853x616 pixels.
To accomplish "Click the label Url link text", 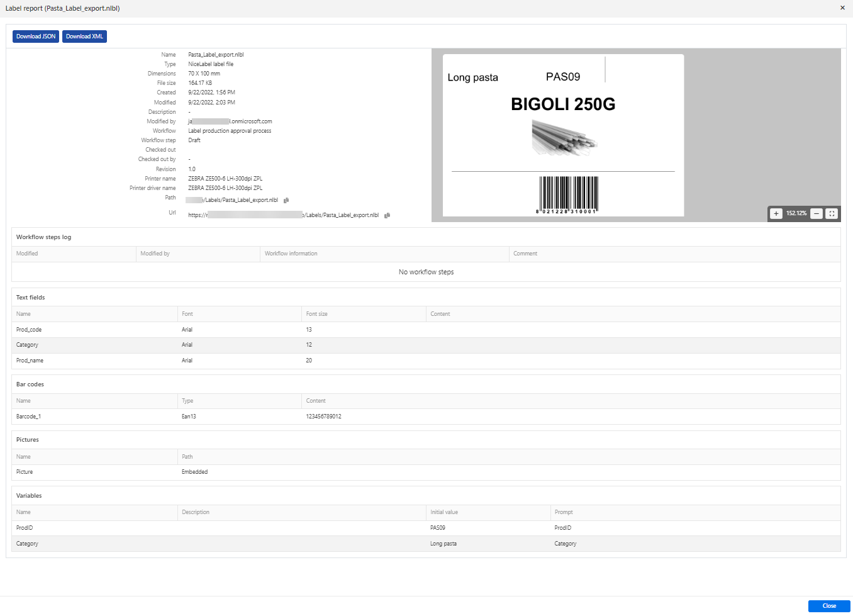I will pyautogui.click(x=283, y=215).
